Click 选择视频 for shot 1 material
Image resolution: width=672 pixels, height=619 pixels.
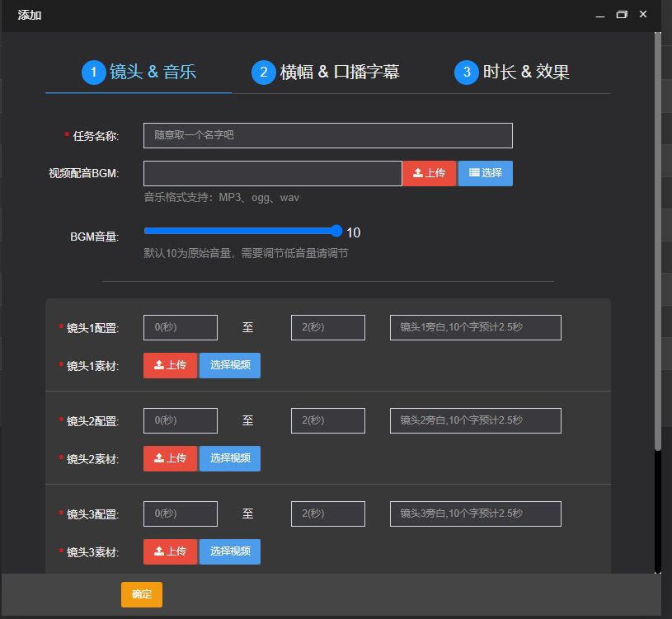pos(230,365)
